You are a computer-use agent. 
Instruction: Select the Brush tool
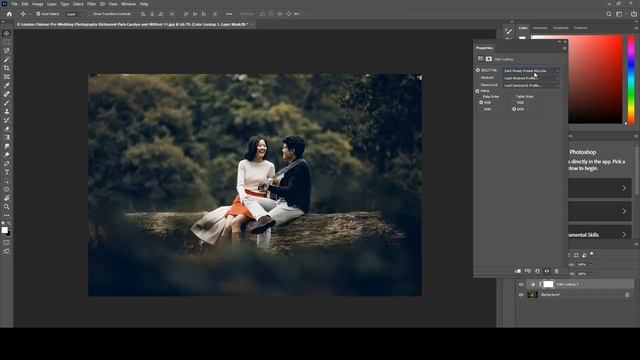pos(7,103)
